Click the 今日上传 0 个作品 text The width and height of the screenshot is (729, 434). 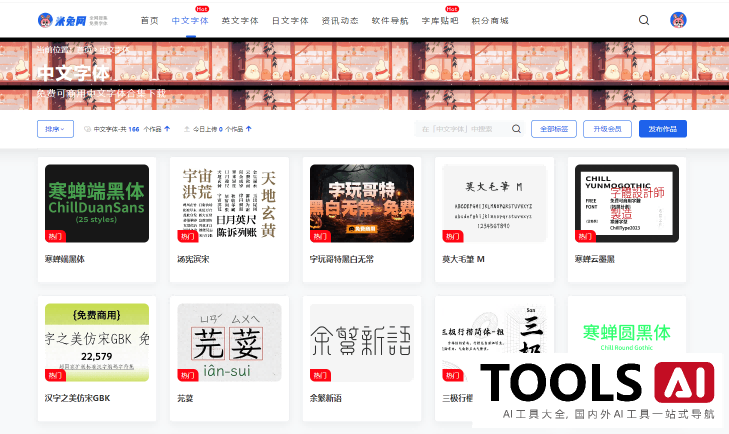pos(218,129)
